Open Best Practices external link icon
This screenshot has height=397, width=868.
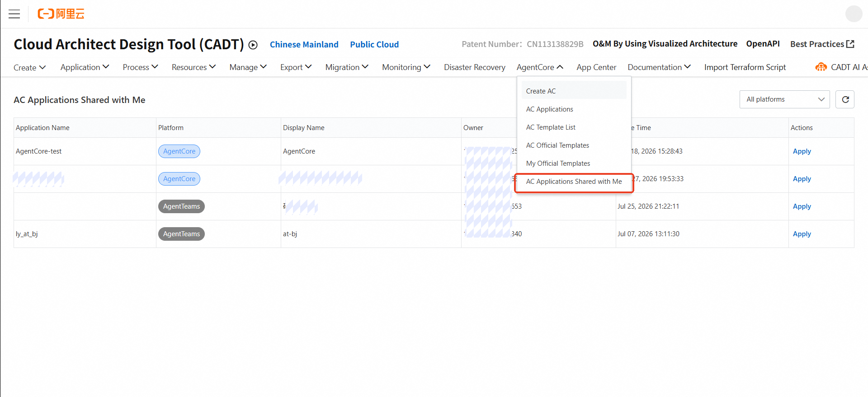850,44
